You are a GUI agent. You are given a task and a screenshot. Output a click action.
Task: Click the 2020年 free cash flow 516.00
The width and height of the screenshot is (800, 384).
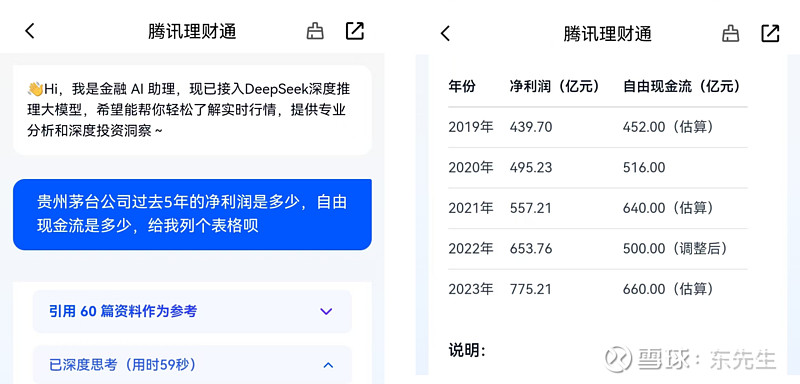(x=644, y=167)
